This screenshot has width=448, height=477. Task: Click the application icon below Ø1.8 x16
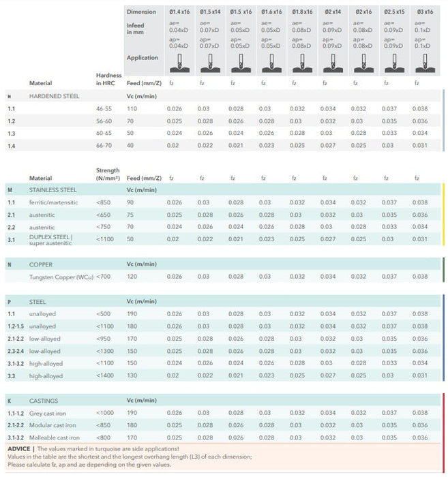coord(301,60)
